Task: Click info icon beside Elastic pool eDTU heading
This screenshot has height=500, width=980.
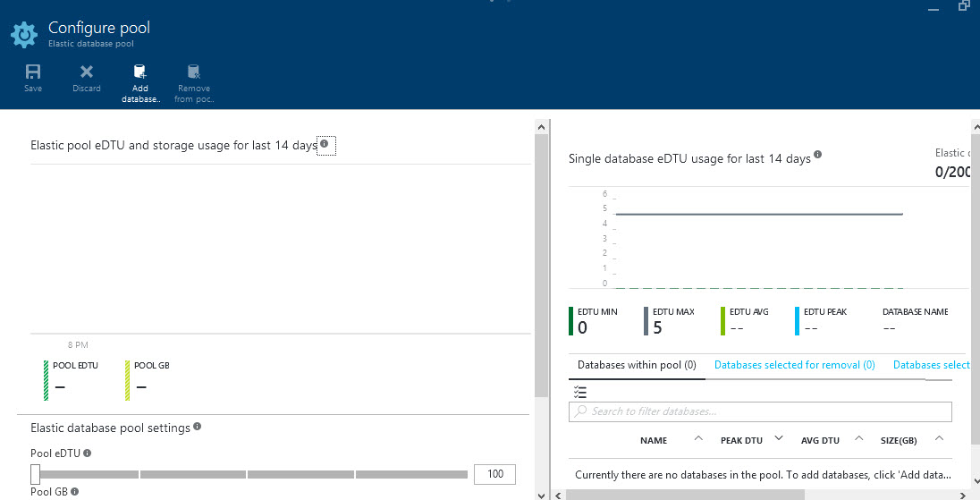Action: point(325,144)
